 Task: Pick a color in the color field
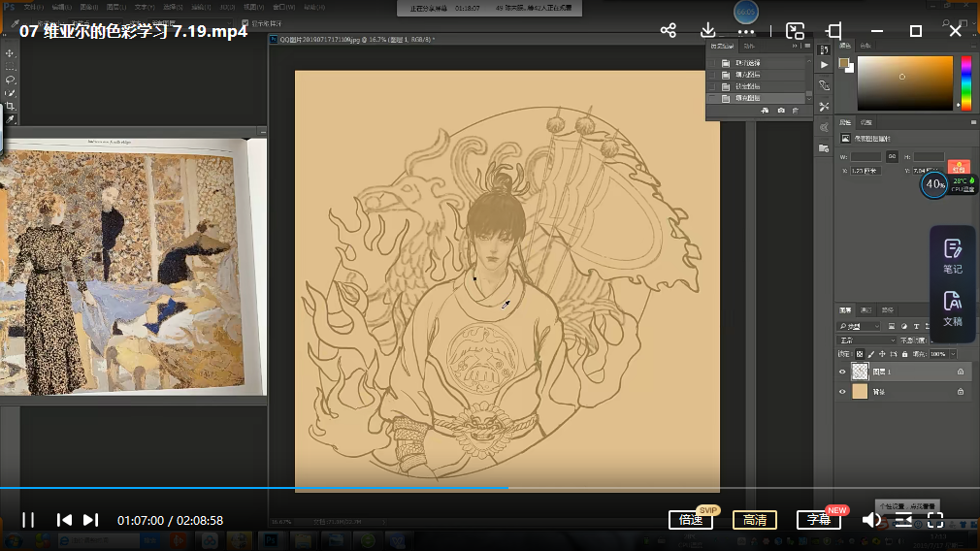click(x=905, y=83)
